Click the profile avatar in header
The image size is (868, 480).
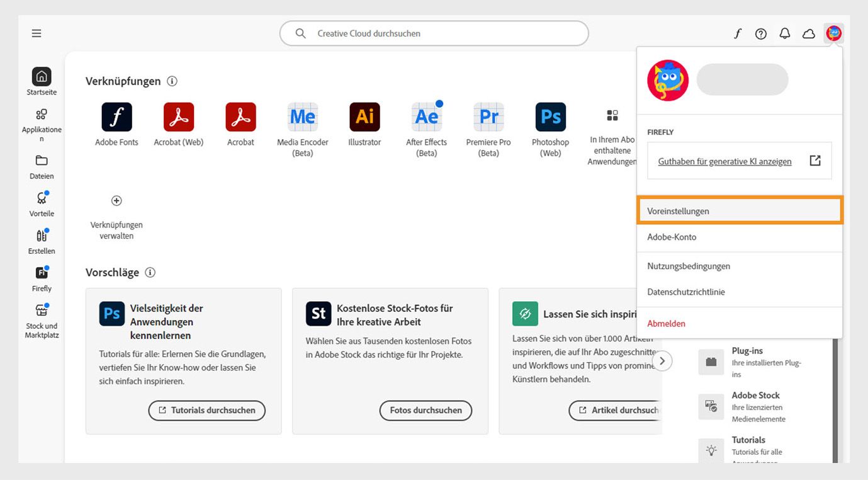[834, 33]
